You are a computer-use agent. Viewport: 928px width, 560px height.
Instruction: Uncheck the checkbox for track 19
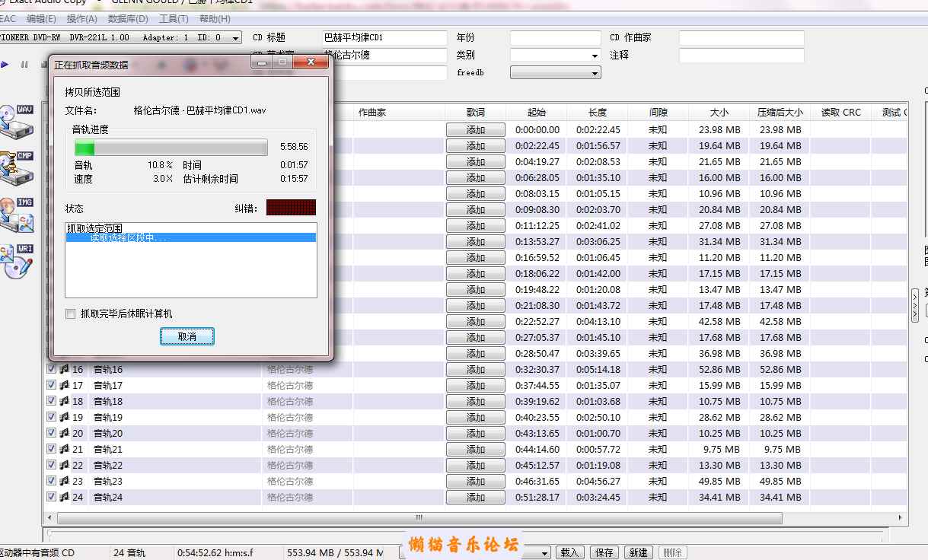(52, 417)
